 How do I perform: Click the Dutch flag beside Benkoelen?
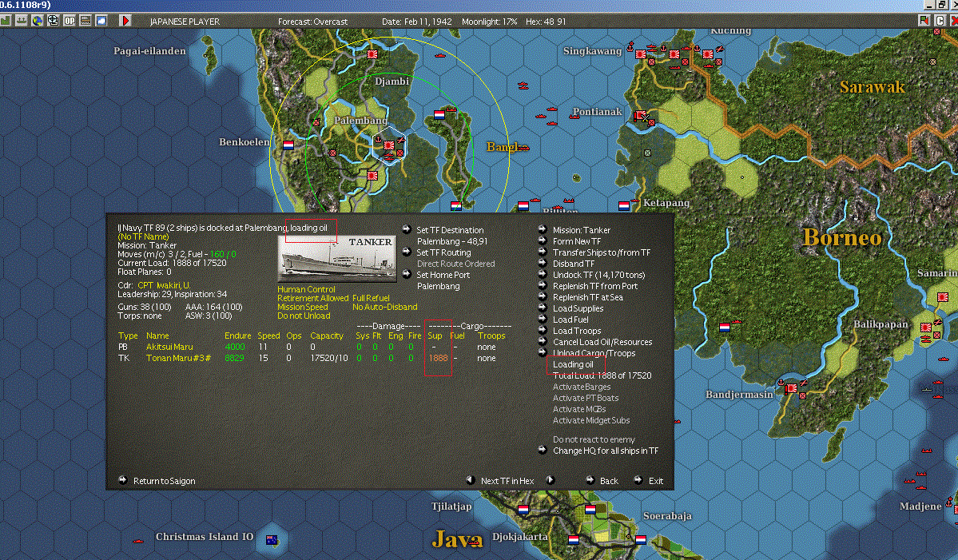288,145
